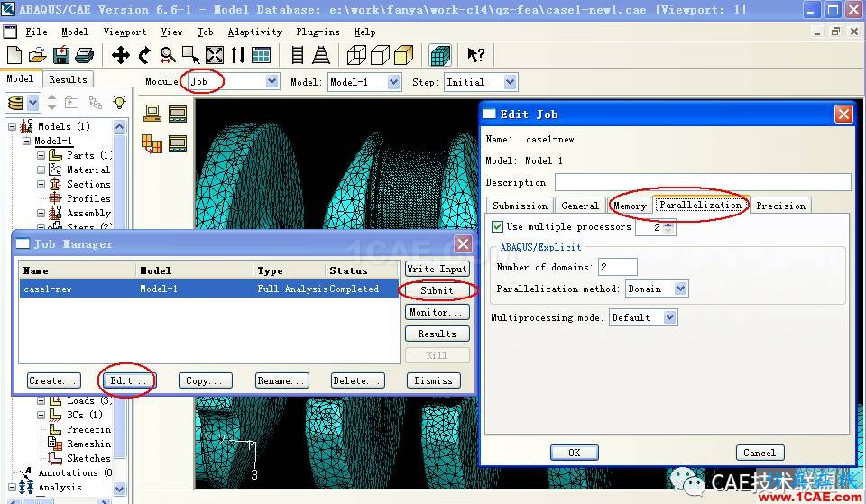Open a model database via folder icon
Screen dimensions: 866x504
pyautogui.click(x=37, y=55)
